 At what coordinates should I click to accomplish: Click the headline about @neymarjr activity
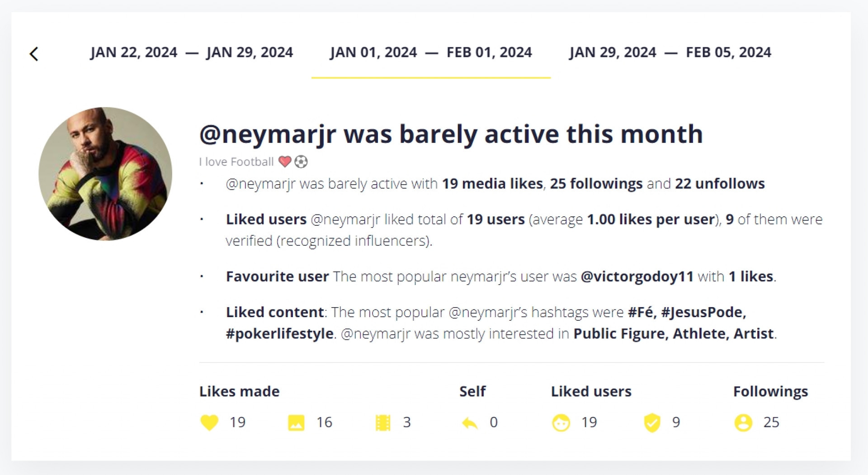pyautogui.click(x=451, y=134)
